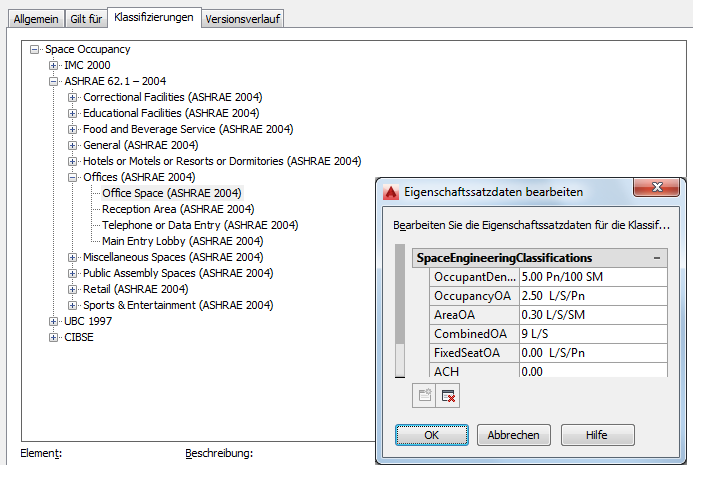Edit the ACH value 0.00
Viewport: 709px width, 479px height.
pyautogui.click(x=593, y=371)
